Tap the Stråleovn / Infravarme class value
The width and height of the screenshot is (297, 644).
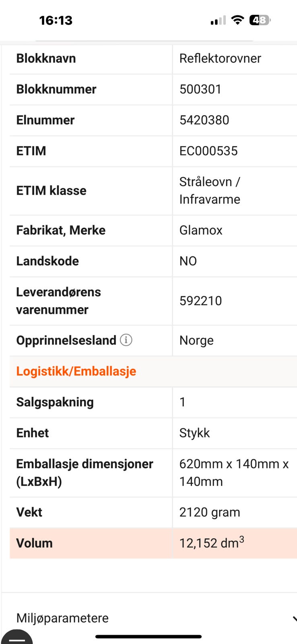coord(210,190)
